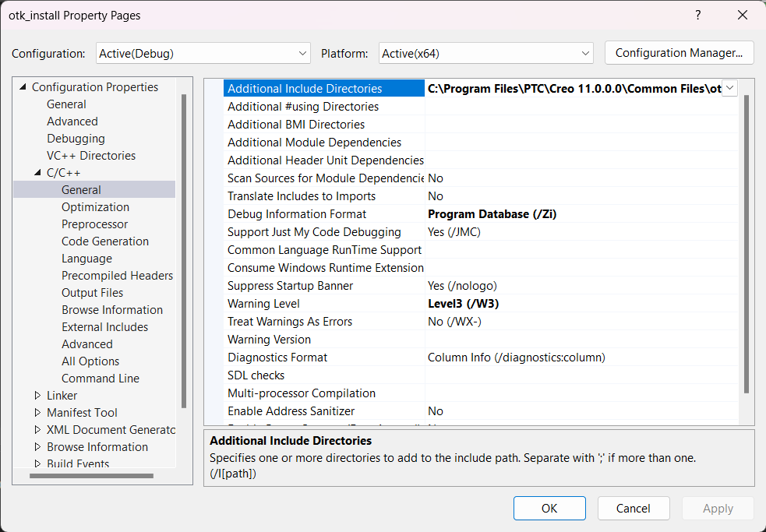
Task: Click the help question mark icon
Action: [697, 15]
